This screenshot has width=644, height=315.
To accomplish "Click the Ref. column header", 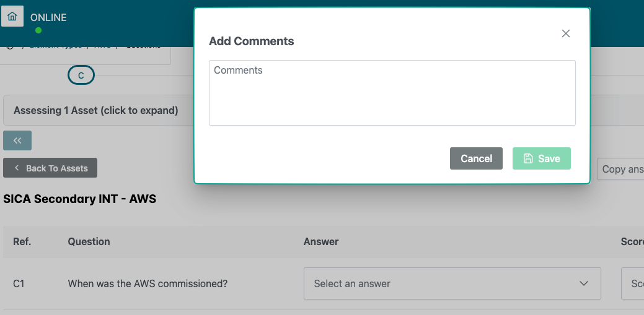I will click(x=22, y=241).
